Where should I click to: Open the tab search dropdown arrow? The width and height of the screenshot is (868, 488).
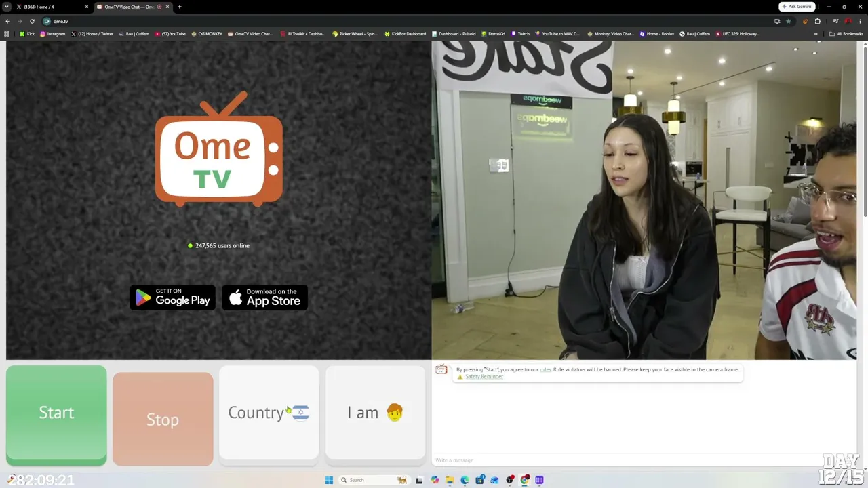coord(6,7)
